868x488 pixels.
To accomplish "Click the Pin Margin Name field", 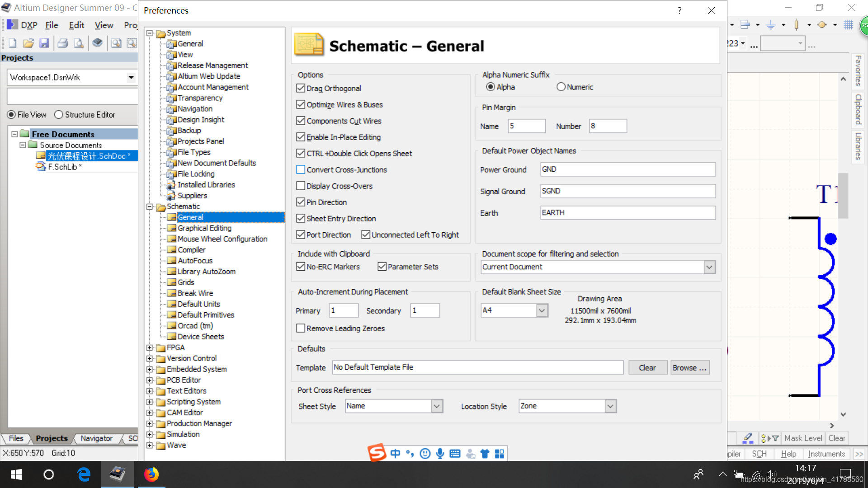I will 527,126.
